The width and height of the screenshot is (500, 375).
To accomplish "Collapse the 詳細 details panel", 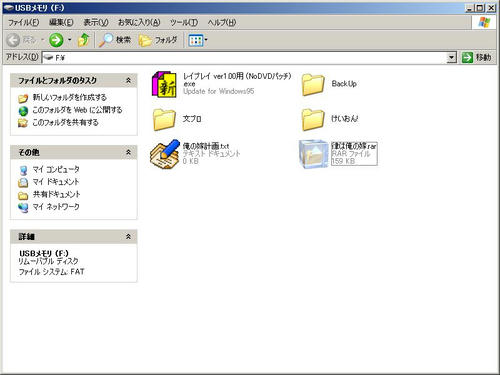I will [x=128, y=237].
